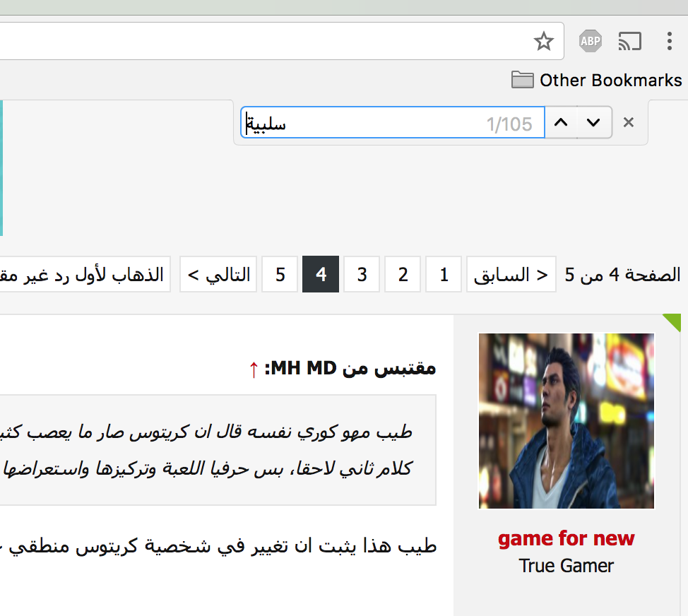Click the True Gamer user title
Viewport: 688px width, 616px height.
(x=567, y=566)
